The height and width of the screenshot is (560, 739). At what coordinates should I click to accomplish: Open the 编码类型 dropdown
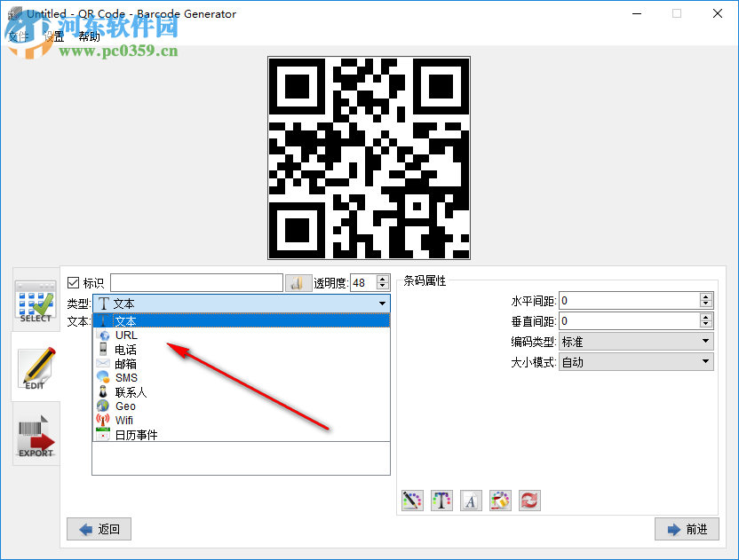click(x=706, y=341)
